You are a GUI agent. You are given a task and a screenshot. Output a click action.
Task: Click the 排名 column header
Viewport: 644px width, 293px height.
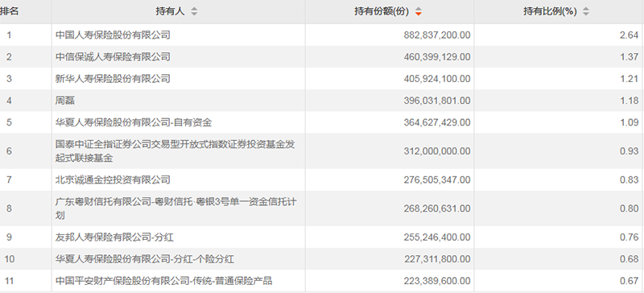9,11
